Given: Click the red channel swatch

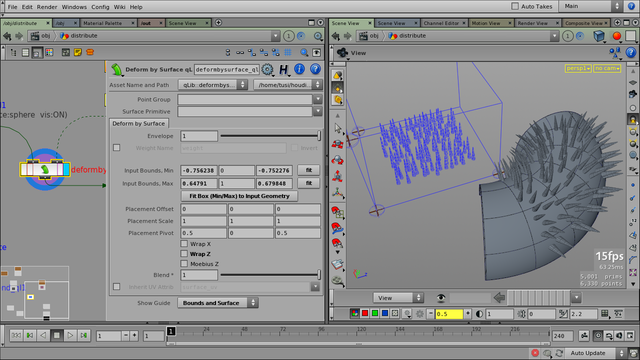Looking at the screenshot, I should pyautogui.click(x=365, y=313).
